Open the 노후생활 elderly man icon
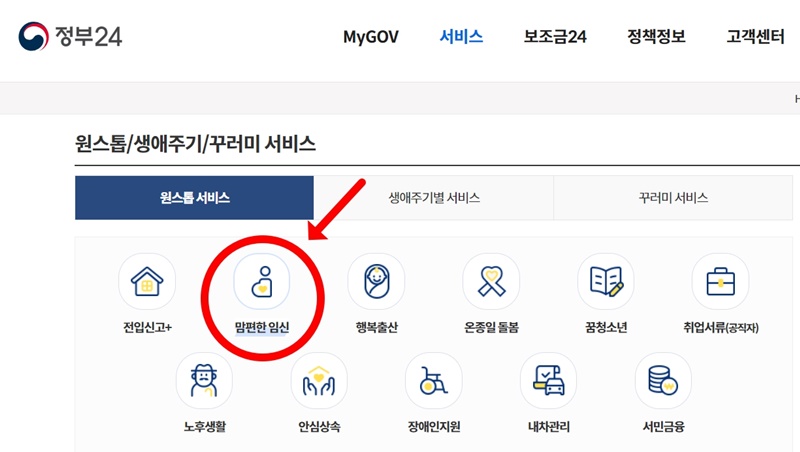Image resolution: width=800 pixels, height=452 pixels. click(x=204, y=381)
